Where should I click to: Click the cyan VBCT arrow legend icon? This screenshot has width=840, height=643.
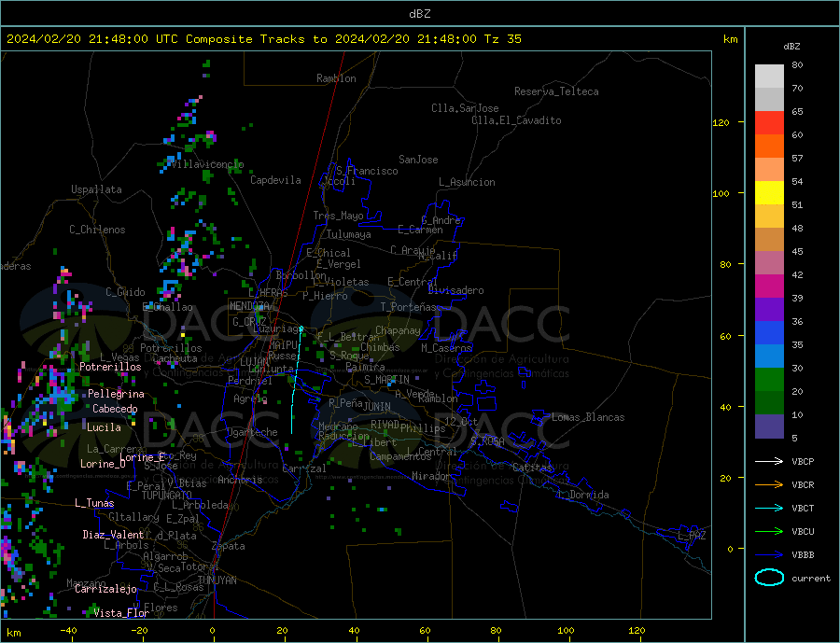pos(769,508)
